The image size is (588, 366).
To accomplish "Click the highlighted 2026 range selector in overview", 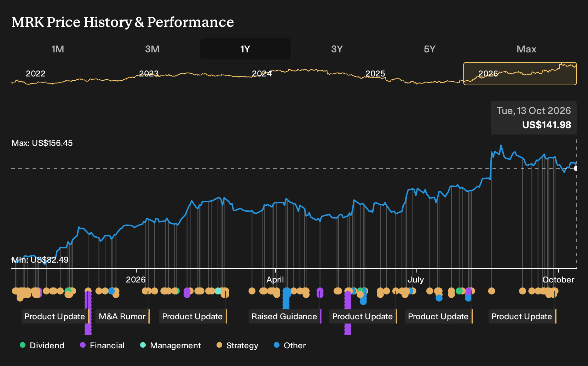I will [x=520, y=74].
